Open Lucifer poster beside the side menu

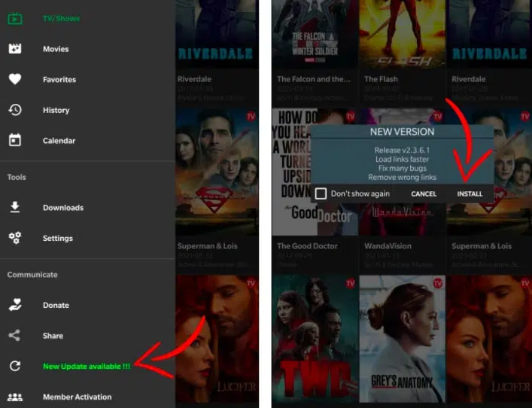(217, 339)
